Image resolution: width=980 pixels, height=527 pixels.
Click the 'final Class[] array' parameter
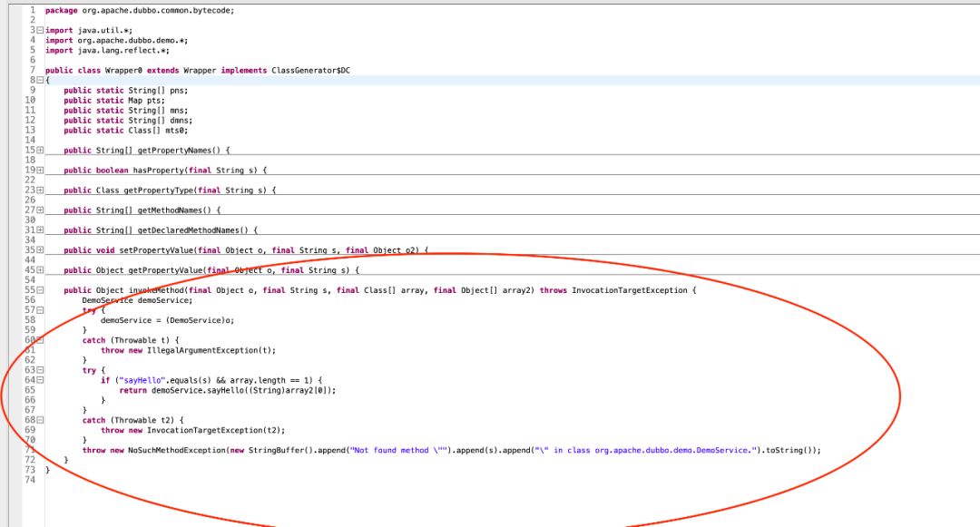pyautogui.click(x=381, y=290)
